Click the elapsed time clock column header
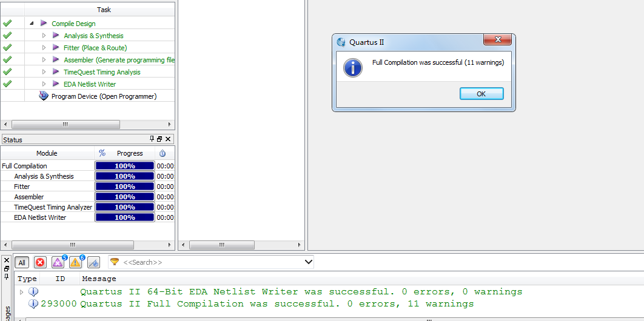This screenshot has height=321, width=644. pos(163,153)
